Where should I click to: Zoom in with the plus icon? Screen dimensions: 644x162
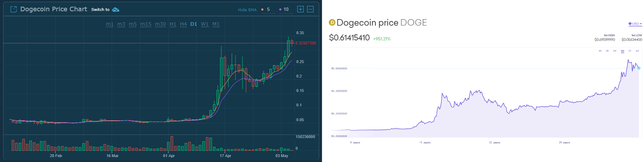[x=300, y=9]
